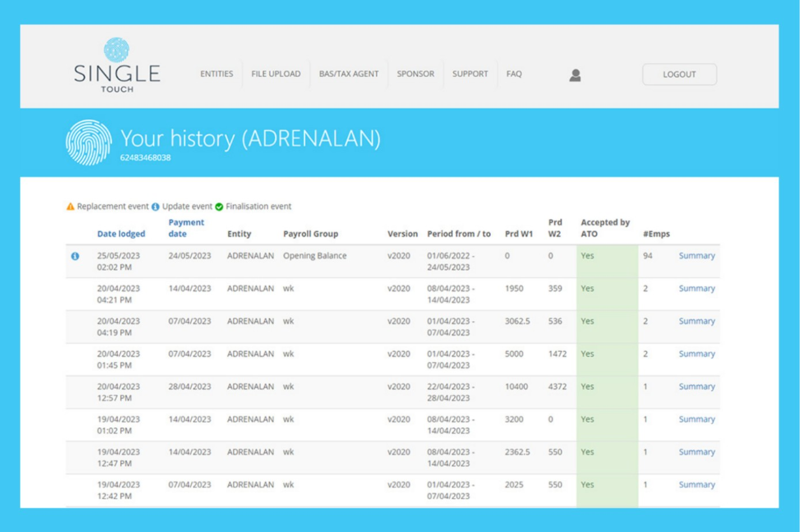The height and width of the screenshot is (532, 800).
Task: Open BAS/Tax Agent section
Action: [348, 74]
